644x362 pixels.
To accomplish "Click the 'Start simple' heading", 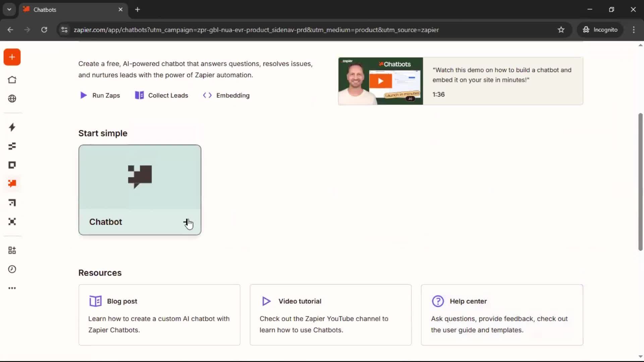I will [103, 133].
